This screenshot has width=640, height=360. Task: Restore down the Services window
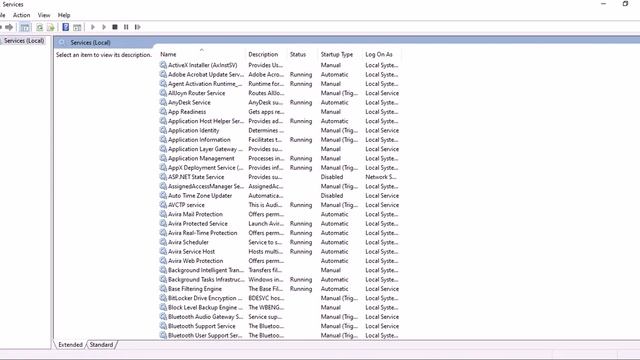[x=625, y=4]
